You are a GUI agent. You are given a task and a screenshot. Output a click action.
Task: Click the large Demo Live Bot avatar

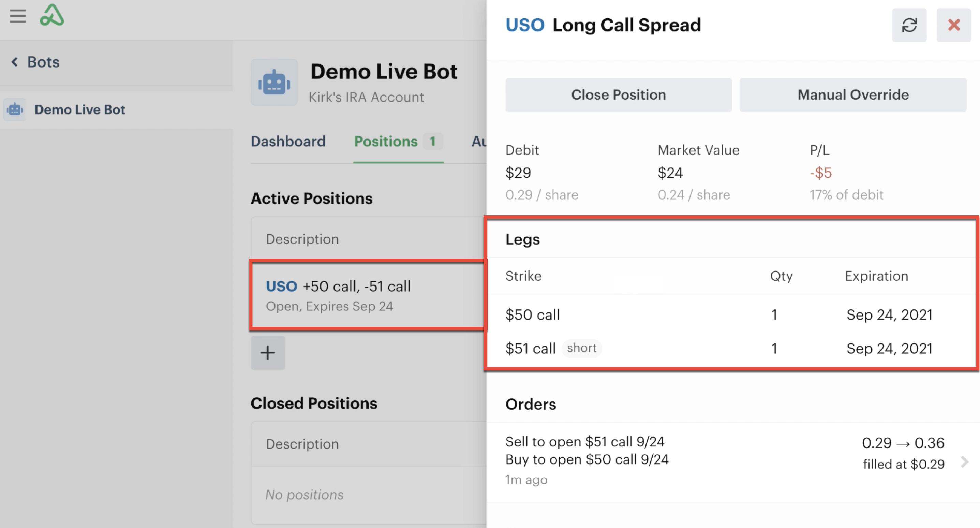(274, 82)
